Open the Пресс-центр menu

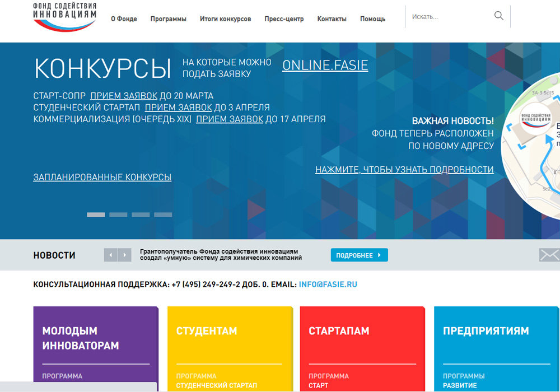tap(283, 18)
